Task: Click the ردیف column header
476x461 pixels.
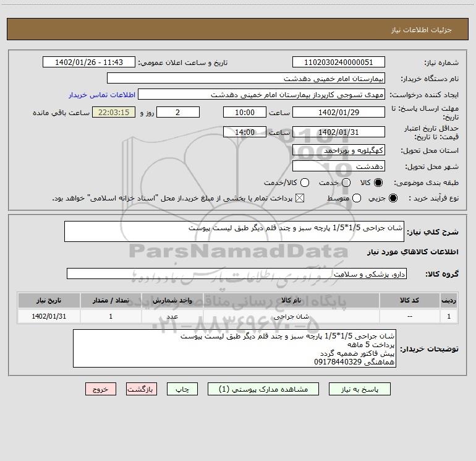Action: pos(449,301)
